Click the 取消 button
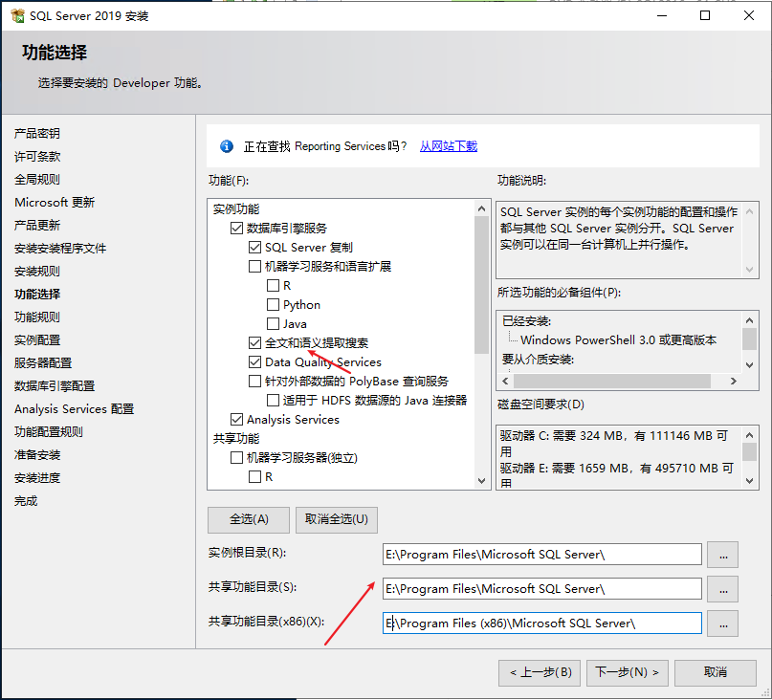772x700 pixels. 716,673
